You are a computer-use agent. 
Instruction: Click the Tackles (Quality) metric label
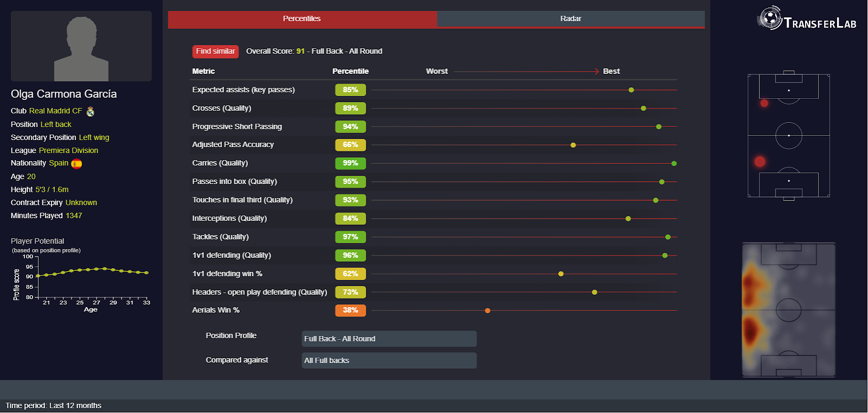click(220, 237)
